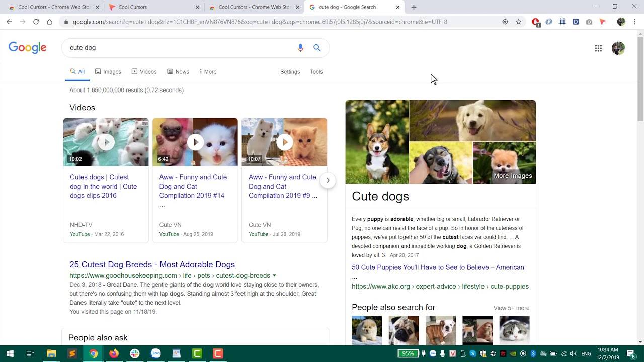Viewport: 644px width, 362px height.
Task: Switch to the News results tab
Action: [178, 72]
